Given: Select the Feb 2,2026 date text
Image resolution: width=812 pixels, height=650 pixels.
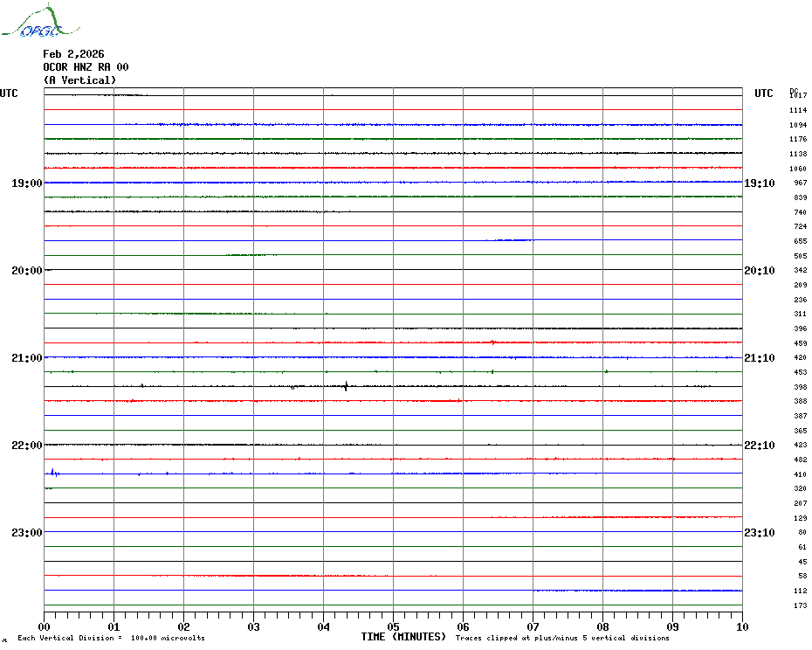Looking at the screenshot, I should pos(73,53).
